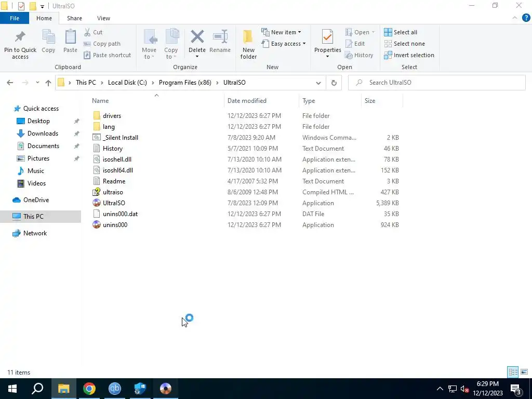Sort by Date modified column header
The width and height of the screenshot is (532, 399).
247,101
